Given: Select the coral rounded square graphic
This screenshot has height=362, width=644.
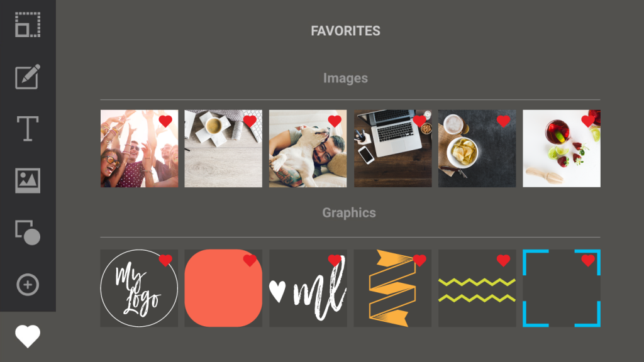Looking at the screenshot, I should tap(223, 288).
